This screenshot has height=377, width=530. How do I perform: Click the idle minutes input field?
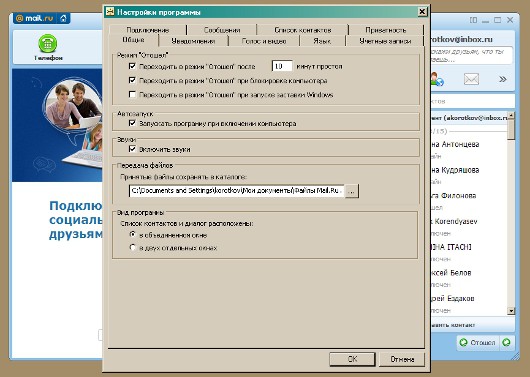(x=282, y=66)
